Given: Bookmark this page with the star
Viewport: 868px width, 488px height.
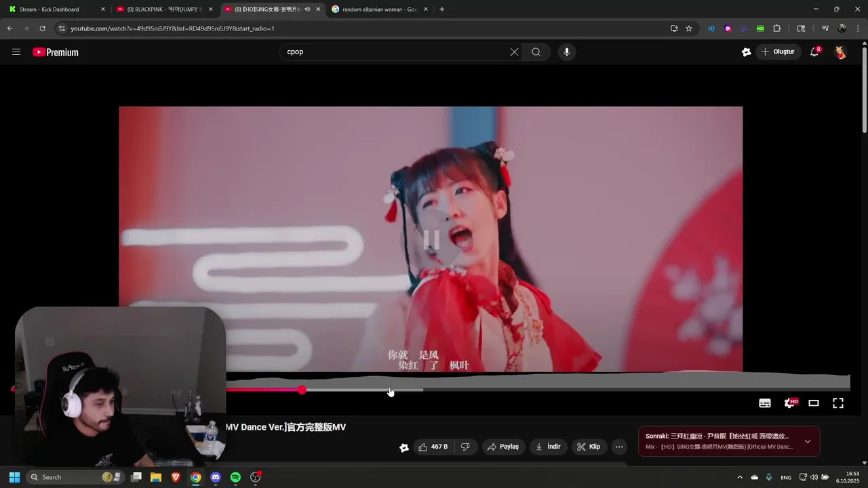Looking at the screenshot, I should [x=689, y=28].
